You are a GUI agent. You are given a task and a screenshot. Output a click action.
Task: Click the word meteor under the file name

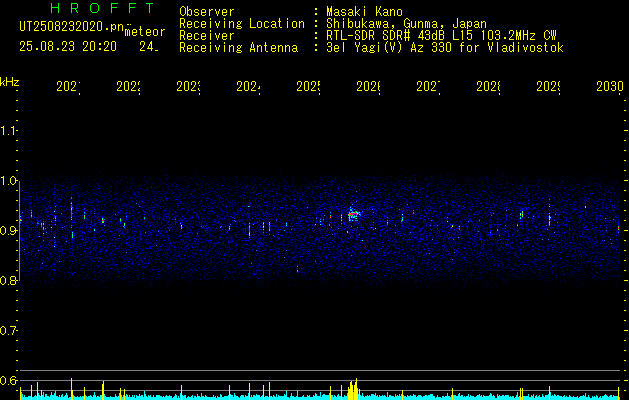pos(145,32)
